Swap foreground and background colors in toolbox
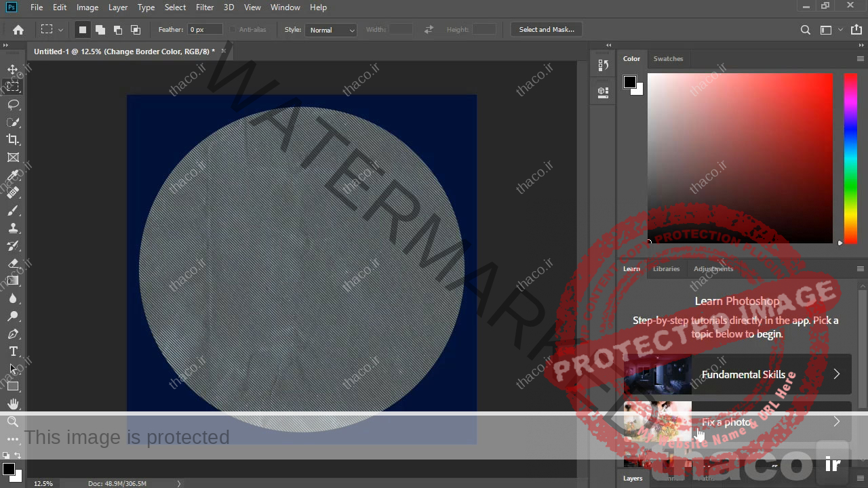The width and height of the screenshot is (868, 488). (18, 455)
